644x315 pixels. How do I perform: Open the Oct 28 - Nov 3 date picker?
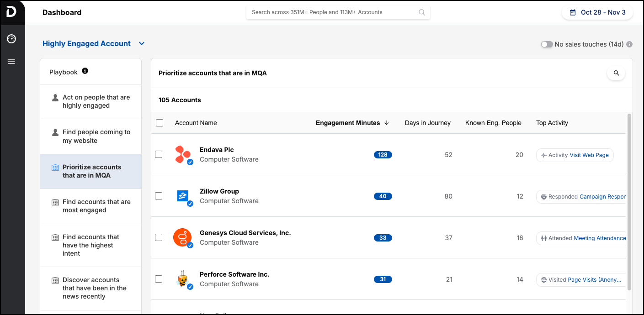click(597, 12)
